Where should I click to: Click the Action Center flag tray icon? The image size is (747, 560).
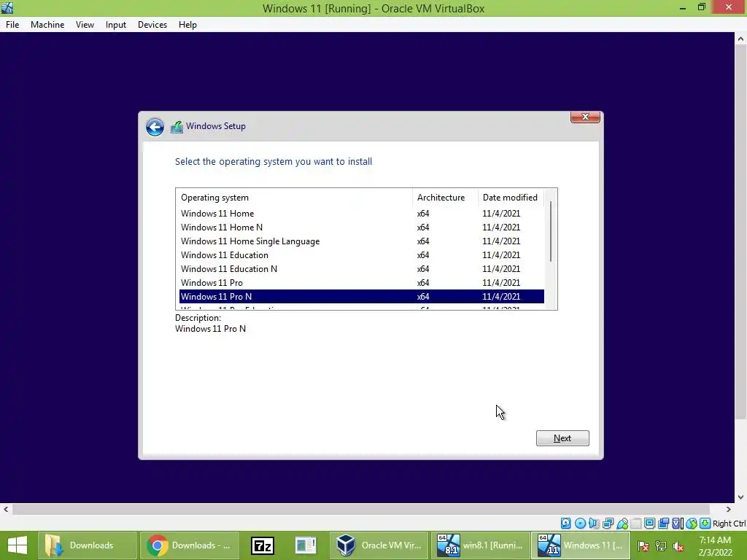(643, 545)
